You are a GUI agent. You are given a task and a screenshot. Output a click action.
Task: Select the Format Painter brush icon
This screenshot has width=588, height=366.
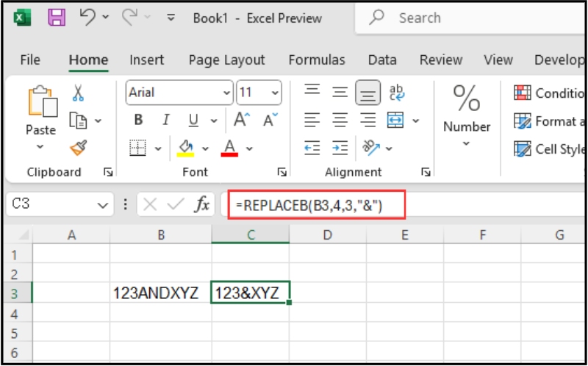click(x=78, y=148)
